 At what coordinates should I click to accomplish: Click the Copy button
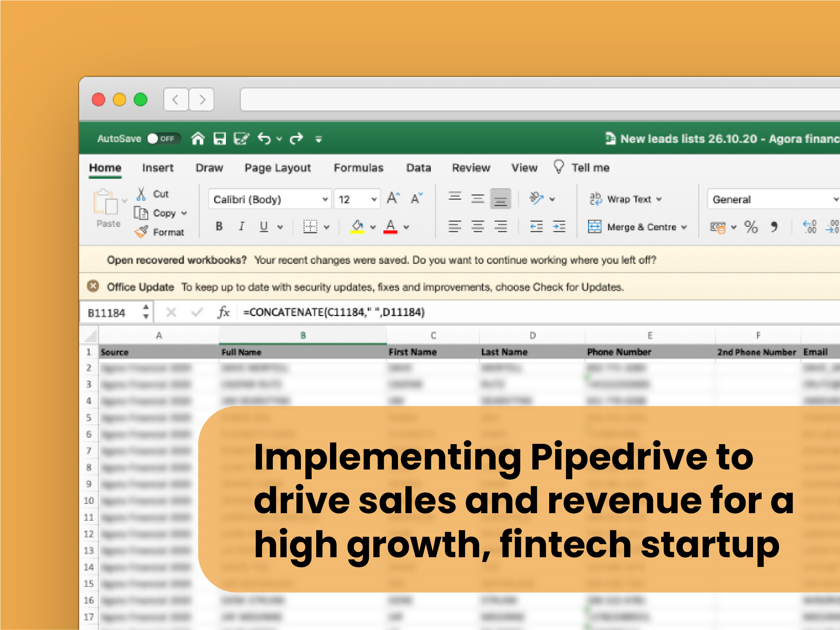point(156,213)
